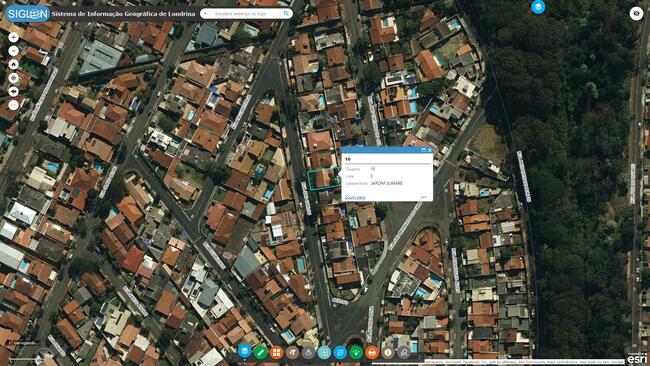
Task: Click the map zoom in plus button
Action: 14,37
